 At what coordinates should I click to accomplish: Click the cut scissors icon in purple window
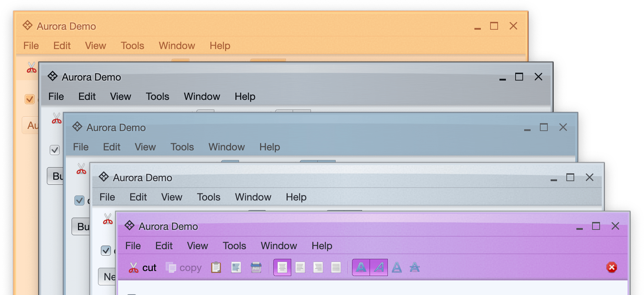(x=133, y=267)
